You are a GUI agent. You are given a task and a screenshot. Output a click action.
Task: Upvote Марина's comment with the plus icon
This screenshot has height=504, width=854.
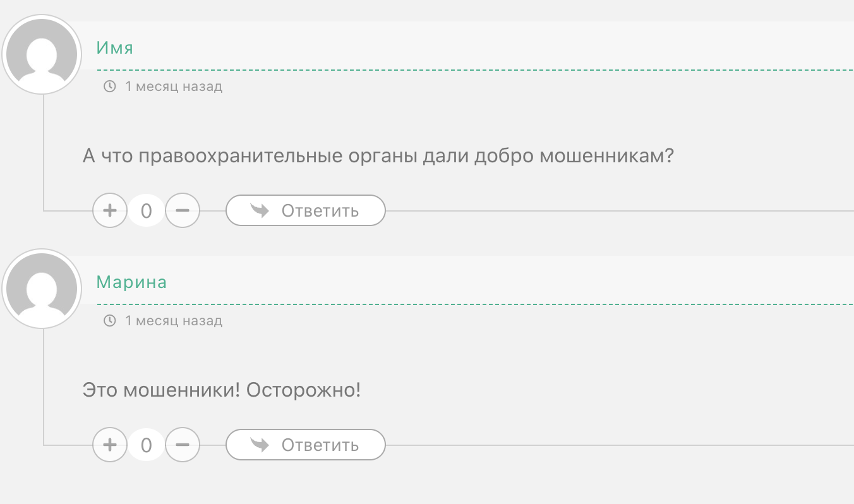[110, 445]
